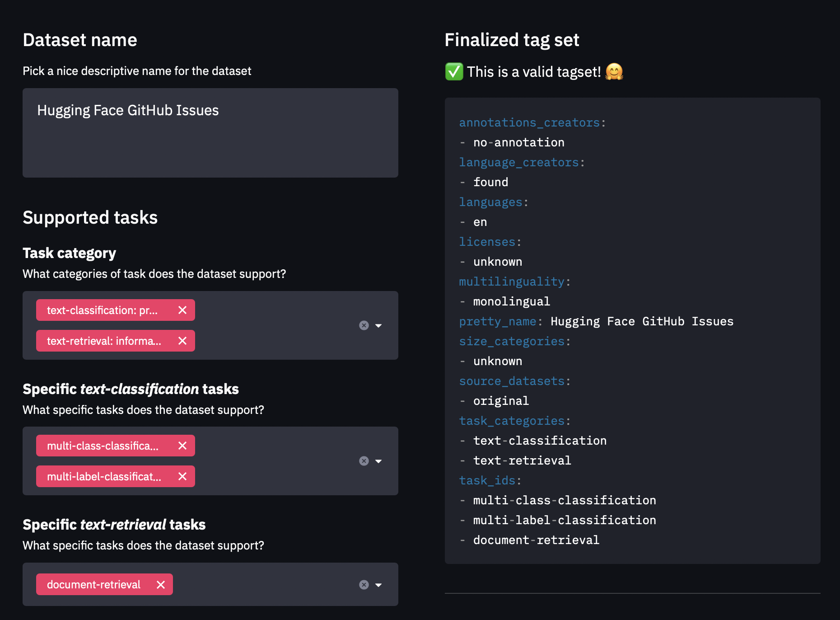840x620 pixels.
Task: Clear all selections in Task category field
Action: tap(364, 325)
